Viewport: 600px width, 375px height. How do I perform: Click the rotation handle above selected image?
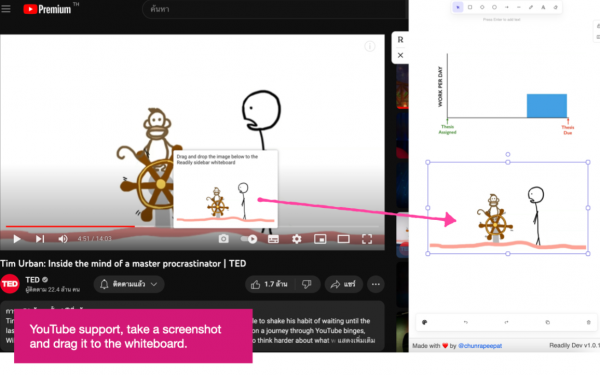[508, 154]
